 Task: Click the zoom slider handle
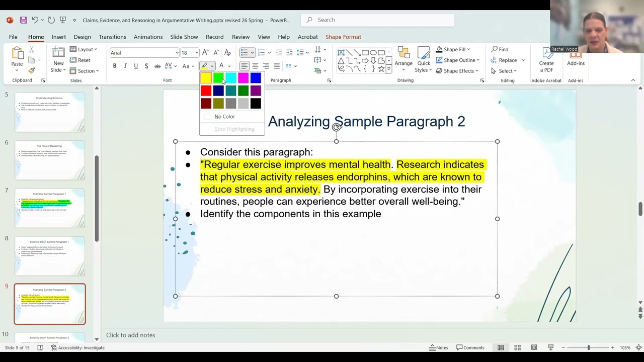[588, 347]
